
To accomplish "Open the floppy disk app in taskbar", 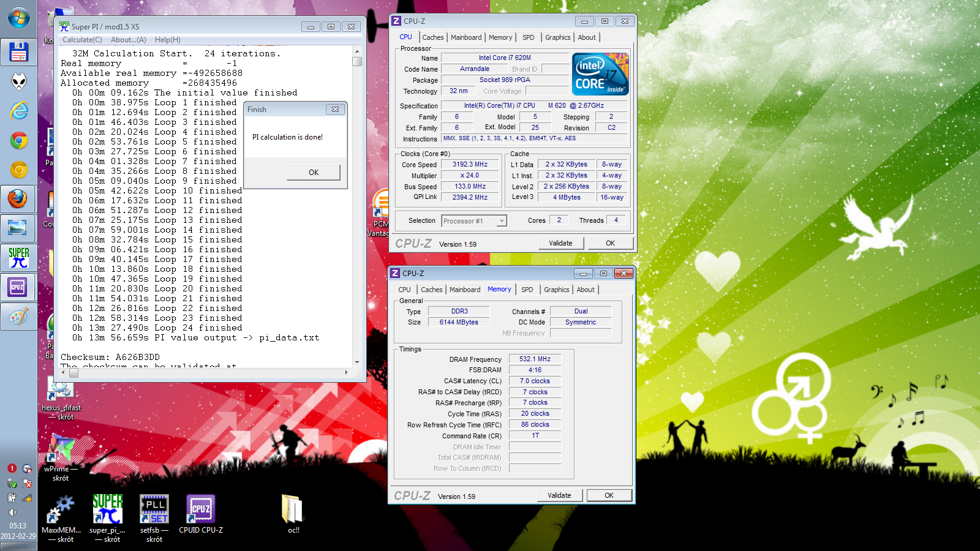I will point(18,52).
